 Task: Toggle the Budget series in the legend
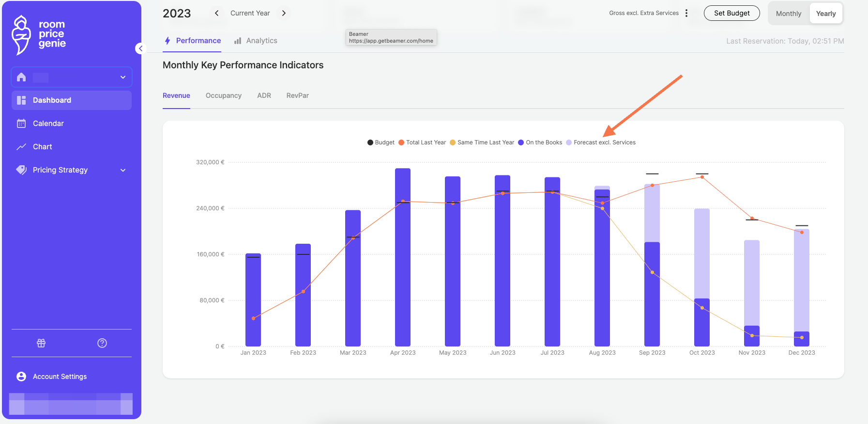[x=381, y=142]
